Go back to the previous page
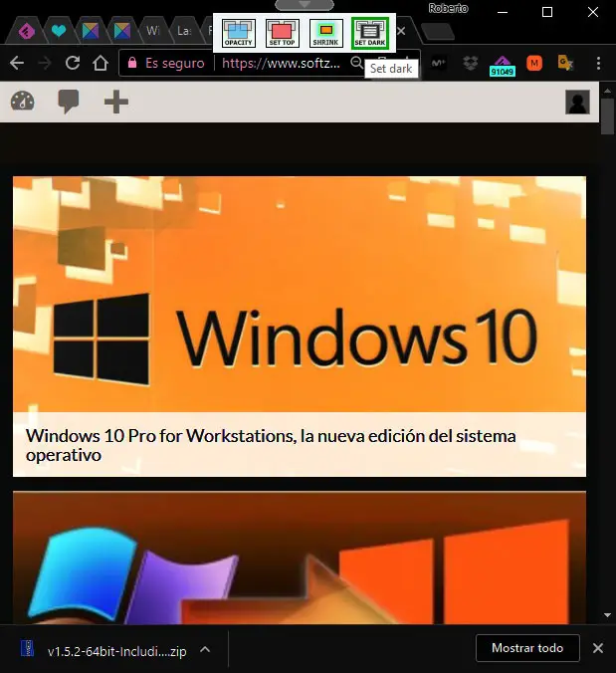This screenshot has width=616, height=673. tap(17, 63)
